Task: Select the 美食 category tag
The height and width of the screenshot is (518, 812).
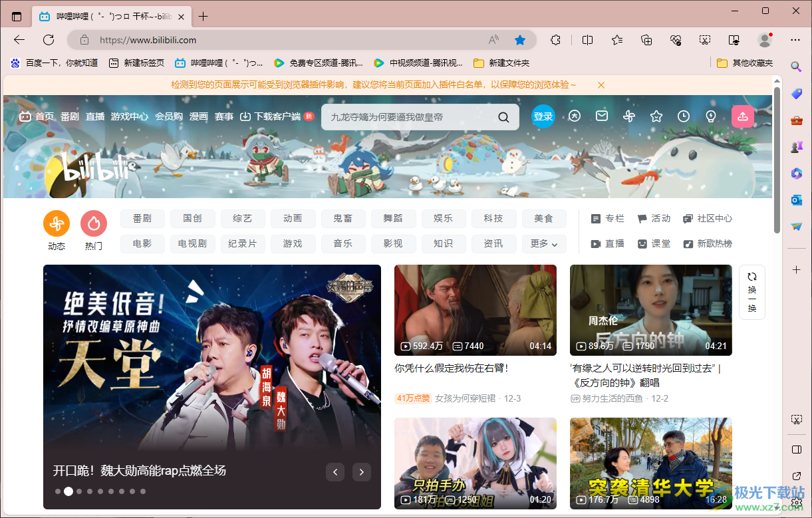Action: 544,219
